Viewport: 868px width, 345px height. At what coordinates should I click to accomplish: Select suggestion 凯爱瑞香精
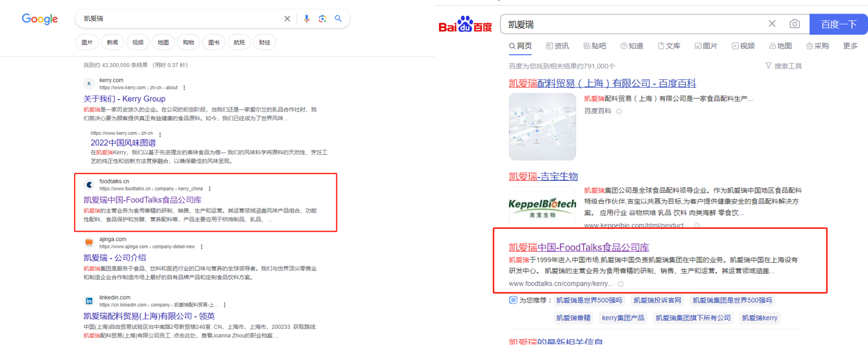point(573,318)
